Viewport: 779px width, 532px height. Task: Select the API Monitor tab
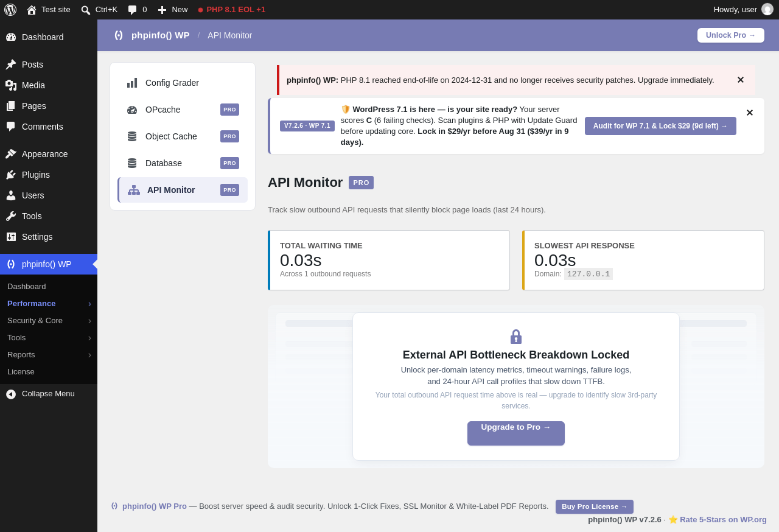click(x=183, y=190)
